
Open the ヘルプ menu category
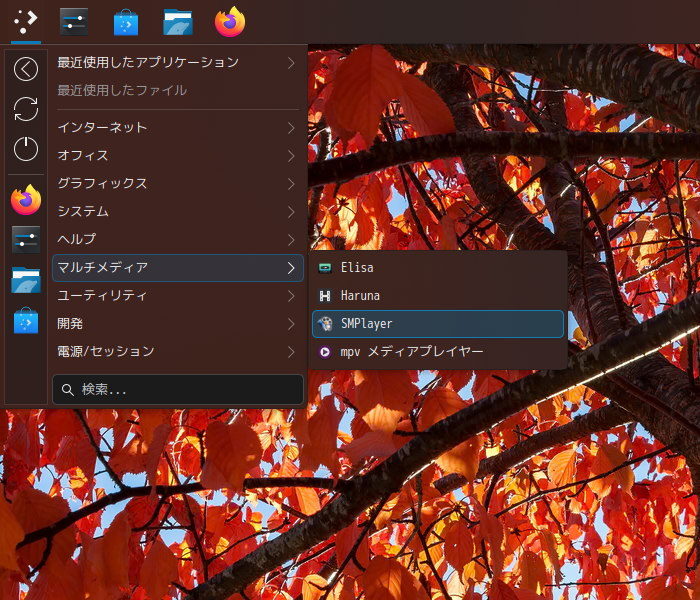pyautogui.click(x=178, y=240)
